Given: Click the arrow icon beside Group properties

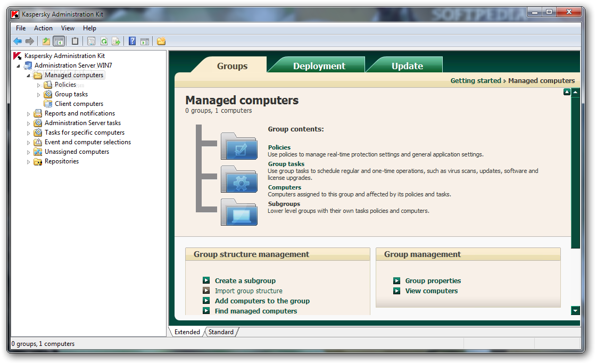Looking at the screenshot, I should (396, 280).
